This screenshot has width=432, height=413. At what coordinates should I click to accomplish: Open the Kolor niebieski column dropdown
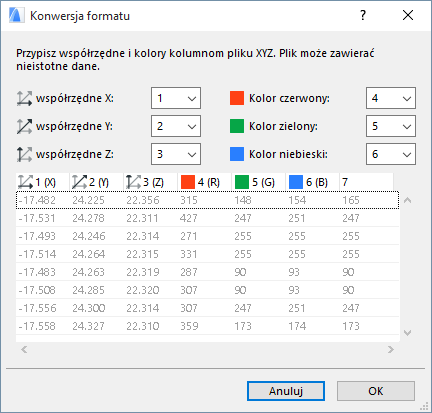(391, 154)
